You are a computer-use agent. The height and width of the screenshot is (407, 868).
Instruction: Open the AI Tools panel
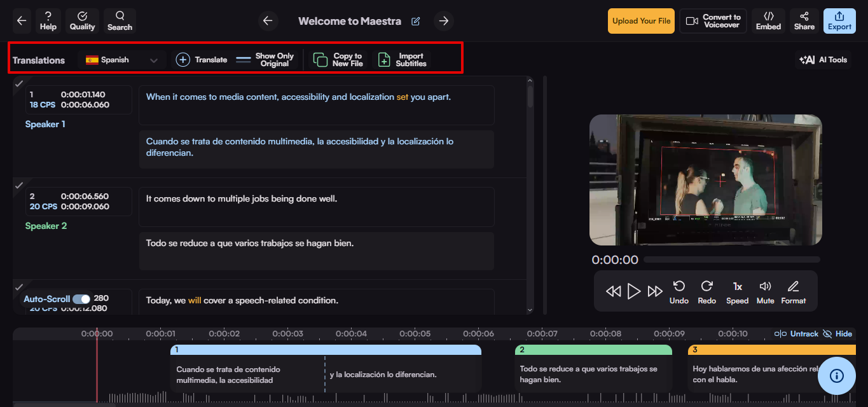(823, 59)
